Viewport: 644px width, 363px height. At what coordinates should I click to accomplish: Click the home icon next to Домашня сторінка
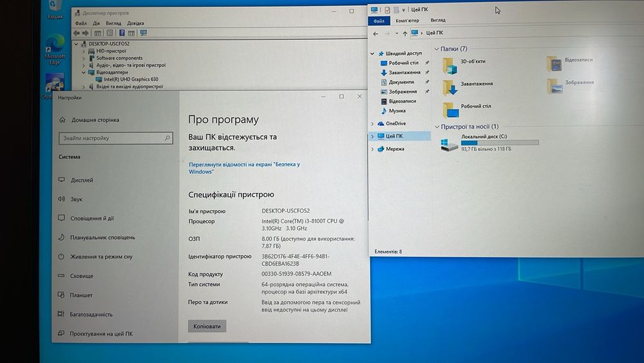[x=62, y=120]
